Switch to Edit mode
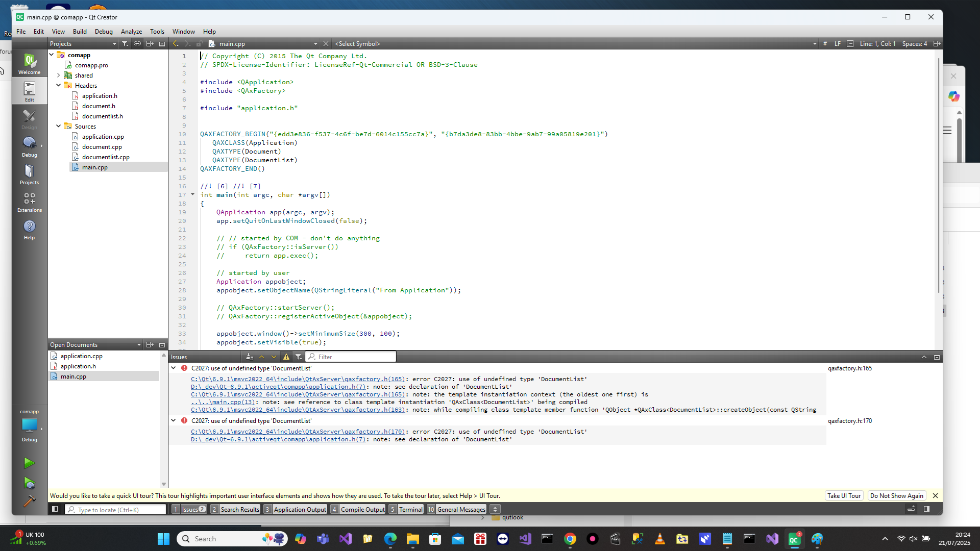This screenshot has height=551, width=980. 30,91
